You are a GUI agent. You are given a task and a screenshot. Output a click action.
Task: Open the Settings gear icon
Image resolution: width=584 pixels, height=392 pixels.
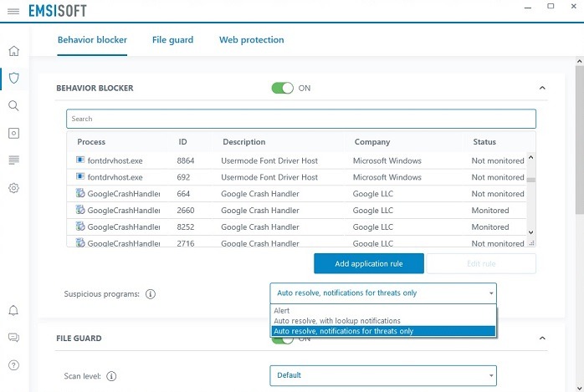click(13, 188)
